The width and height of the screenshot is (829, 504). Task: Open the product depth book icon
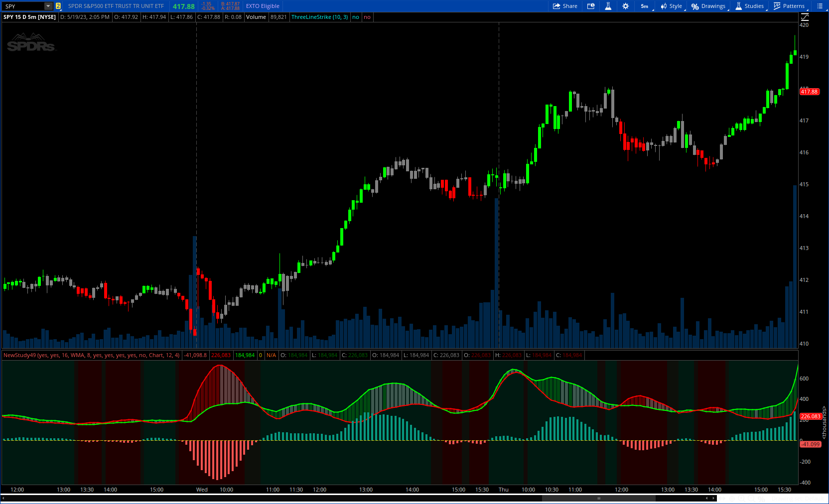coord(591,6)
